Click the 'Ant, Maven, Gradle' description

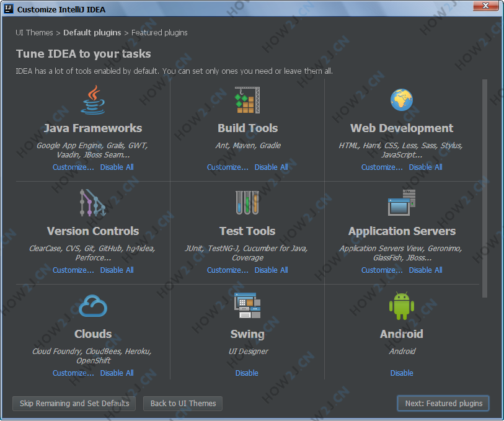(248, 146)
